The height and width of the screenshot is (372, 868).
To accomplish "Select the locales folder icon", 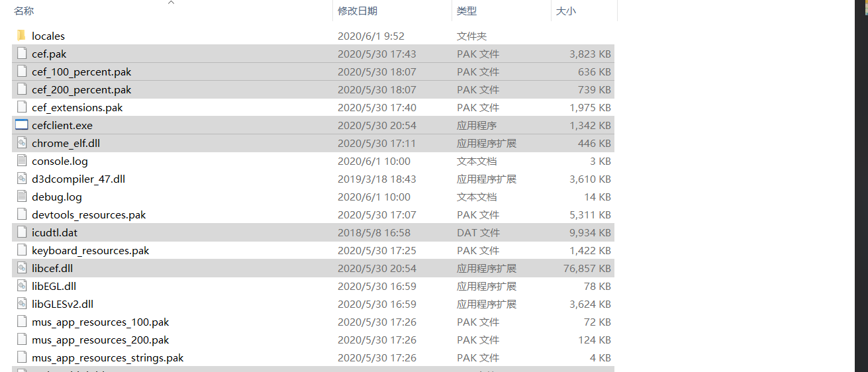I will (21, 36).
